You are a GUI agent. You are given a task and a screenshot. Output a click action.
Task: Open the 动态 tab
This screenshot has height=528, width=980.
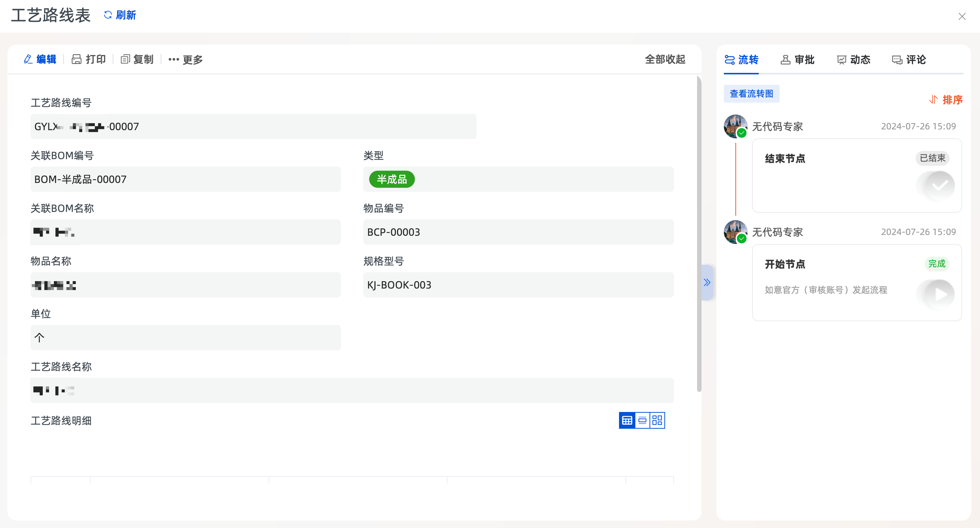853,60
